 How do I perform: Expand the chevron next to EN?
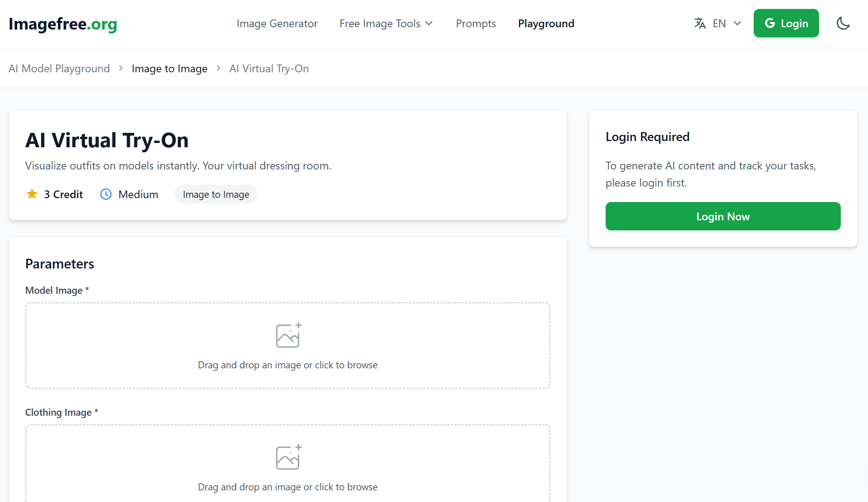[x=738, y=23]
